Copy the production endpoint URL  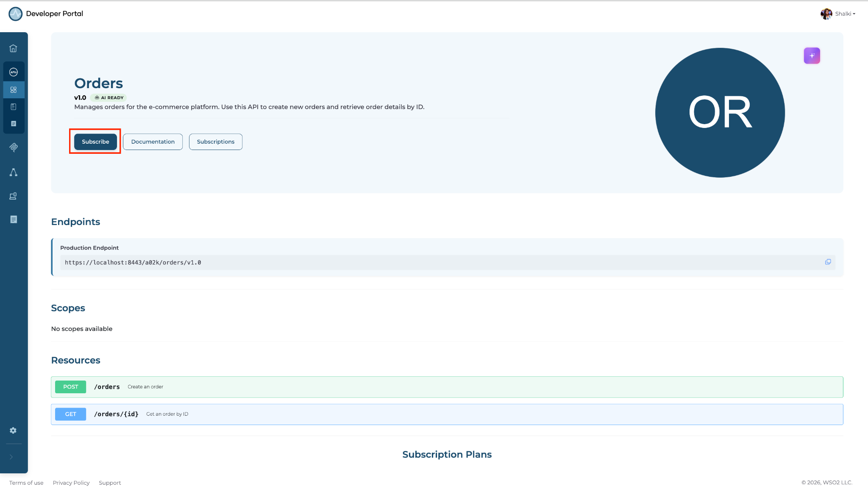(828, 262)
